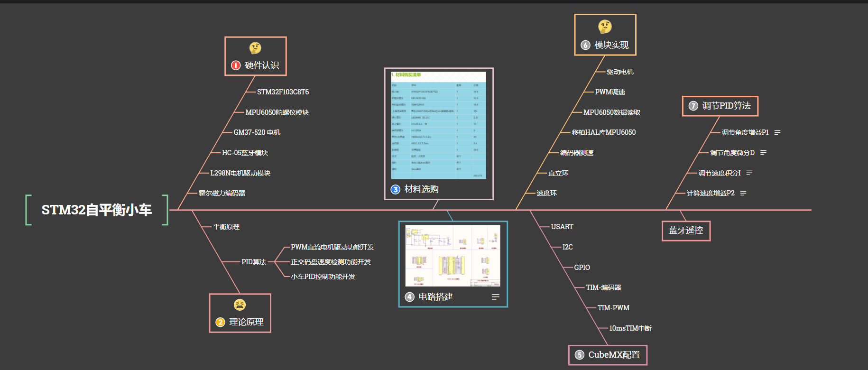Image resolution: width=868 pixels, height=370 pixels.
Task: Open note icon beside 调节角度微分D
Action: pyautogui.click(x=763, y=153)
